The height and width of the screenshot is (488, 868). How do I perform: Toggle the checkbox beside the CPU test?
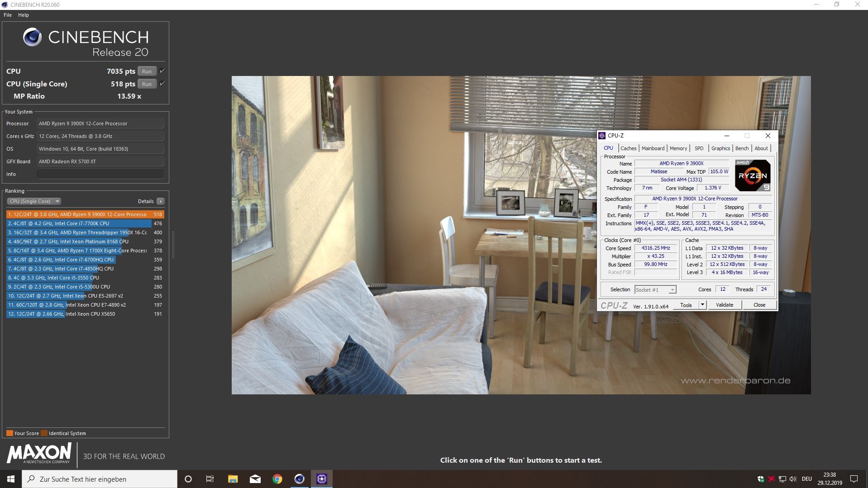point(162,71)
